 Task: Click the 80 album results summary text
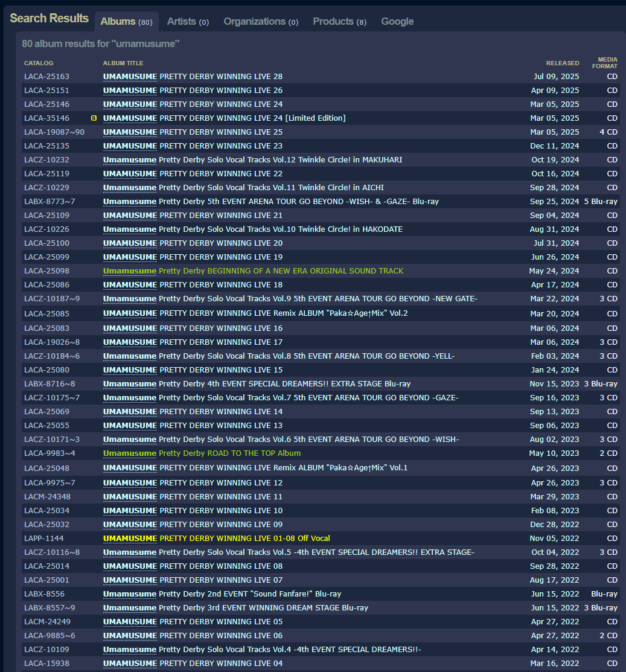click(x=101, y=43)
